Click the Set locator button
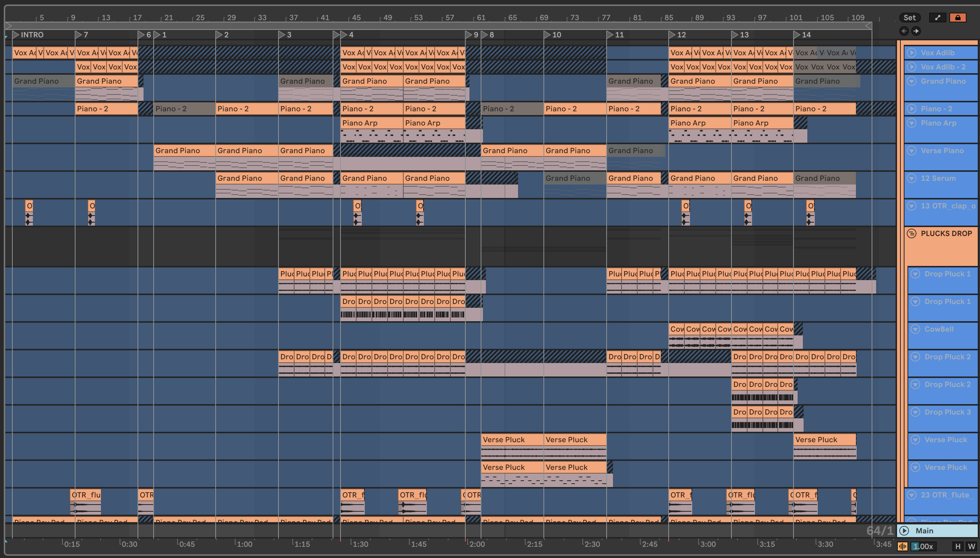This screenshot has height=558, width=980. point(909,18)
